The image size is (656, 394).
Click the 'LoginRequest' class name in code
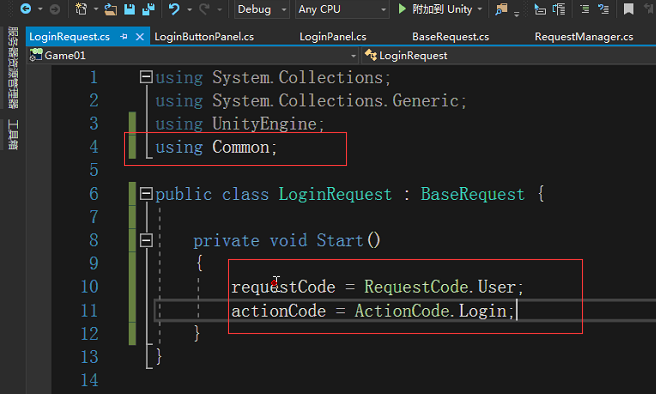pos(335,194)
